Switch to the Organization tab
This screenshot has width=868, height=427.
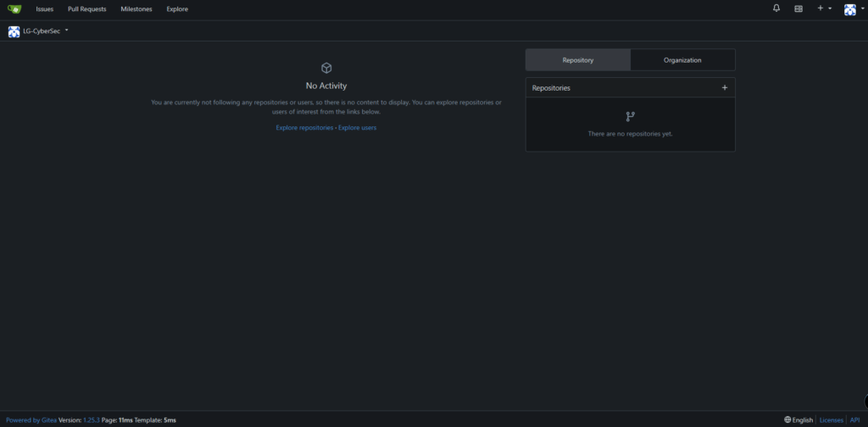682,60
